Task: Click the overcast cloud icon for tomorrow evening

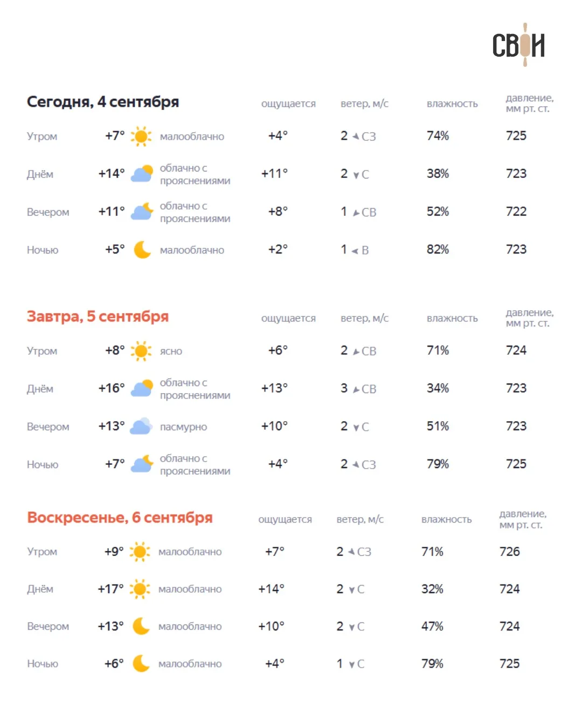Action: (142, 427)
